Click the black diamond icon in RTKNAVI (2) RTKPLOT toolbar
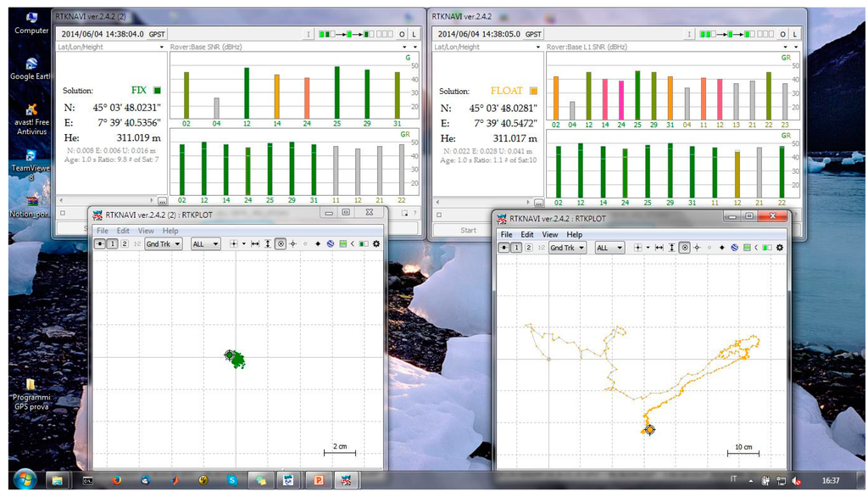This screenshot has height=497, width=868. click(318, 244)
